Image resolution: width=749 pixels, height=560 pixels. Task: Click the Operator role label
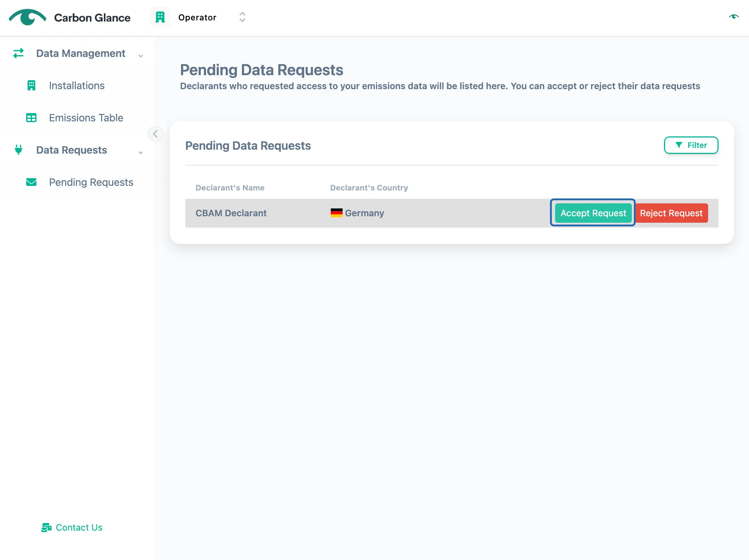point(197,18)
